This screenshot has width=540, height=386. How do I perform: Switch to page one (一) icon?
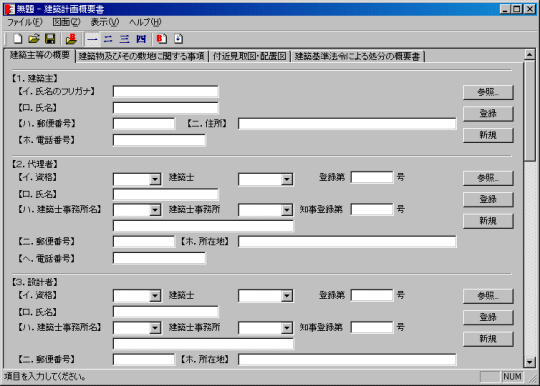[92, 39]
